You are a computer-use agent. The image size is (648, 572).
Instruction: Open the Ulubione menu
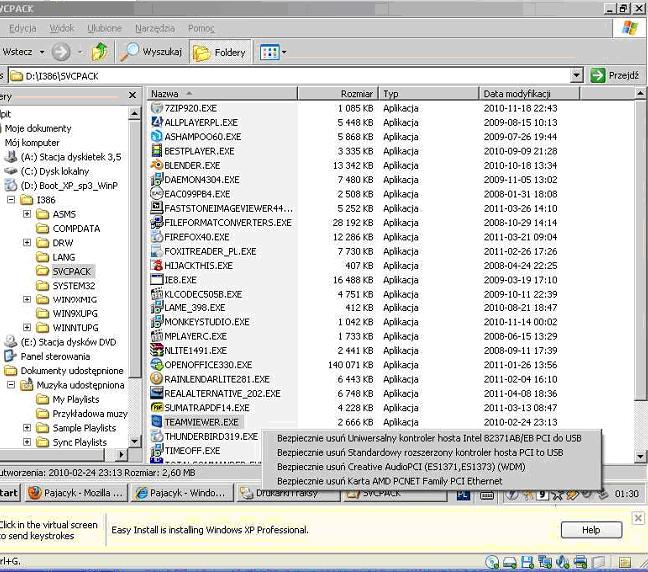(105, 28)
